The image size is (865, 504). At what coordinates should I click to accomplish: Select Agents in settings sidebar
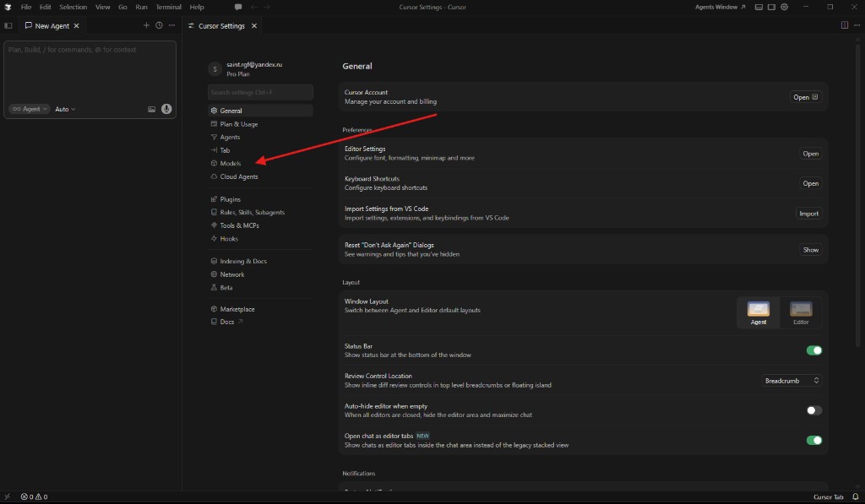click(260, 137)
